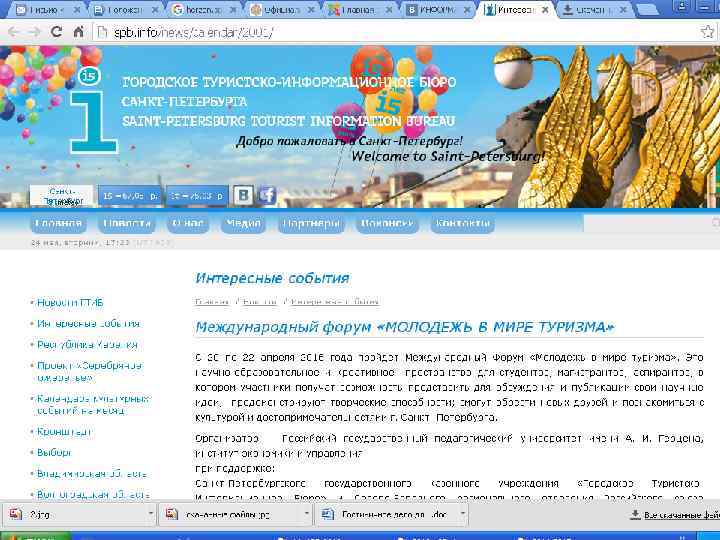Switch to the Google 'herzen' tab
The image size is (720, 540).
point(203,9)
